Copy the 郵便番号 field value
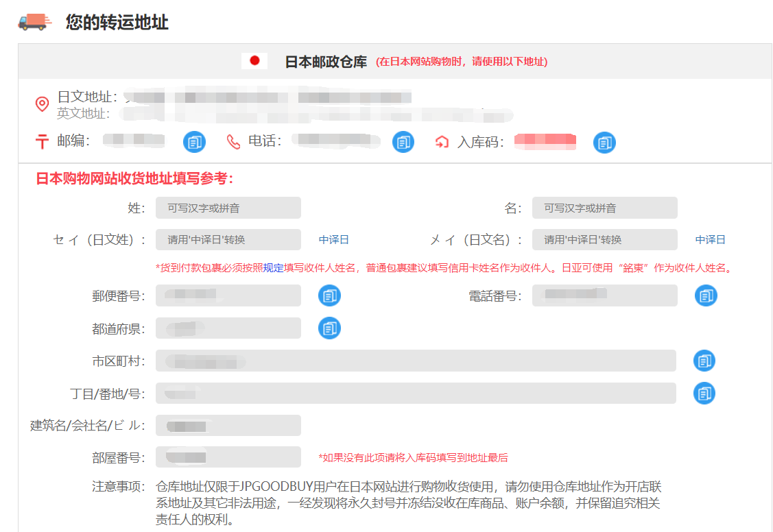 tap(329, 296)
